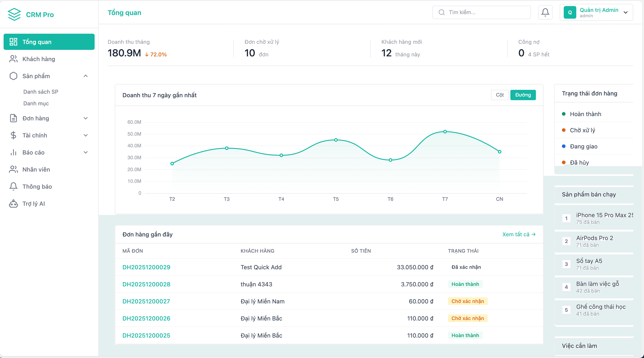
Task: Open Danh mục submenu item
Action: tap(36, 103)
